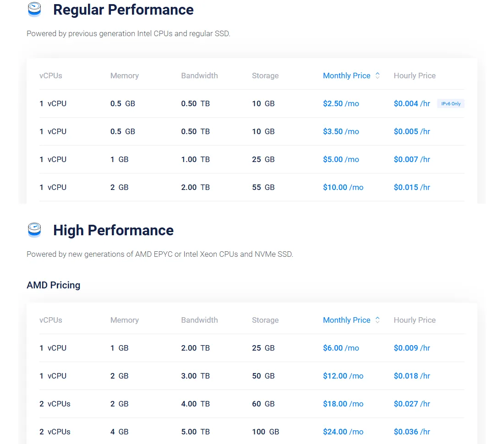504x444 pixels.
Task: Click 0.5 GB memory in the $3.50 row
Action: 123,131
